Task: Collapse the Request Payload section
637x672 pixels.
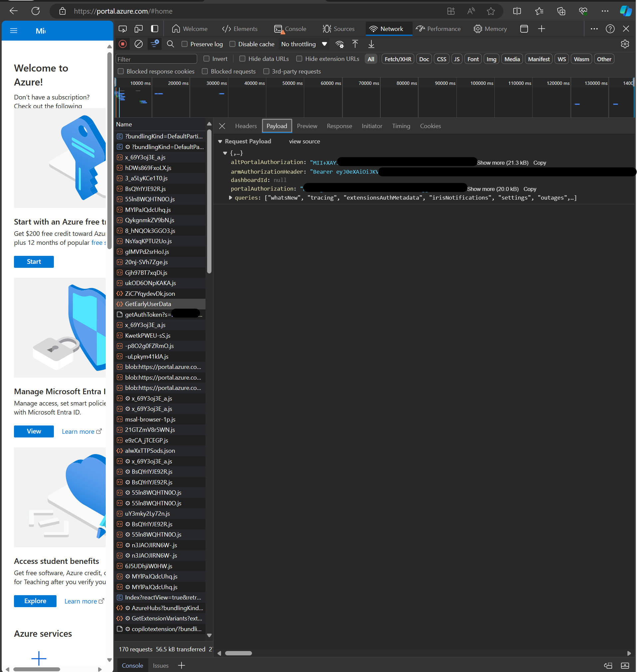Action: 220,141
